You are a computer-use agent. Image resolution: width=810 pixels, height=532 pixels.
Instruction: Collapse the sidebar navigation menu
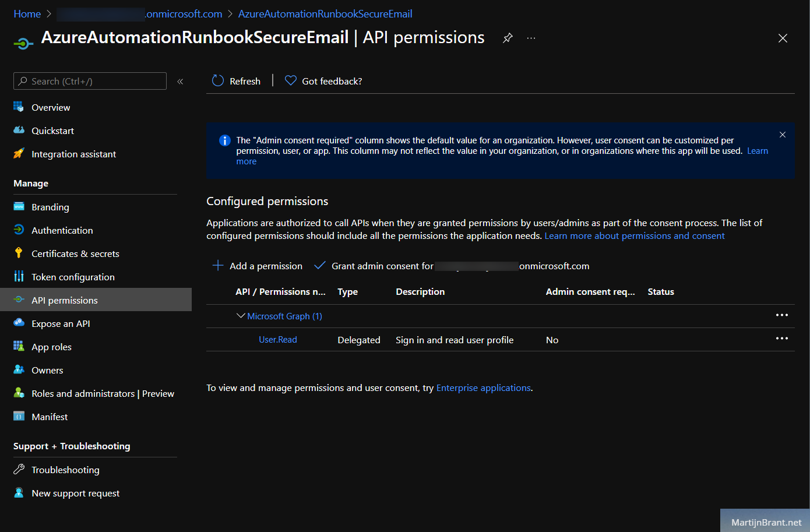click(180, 81)
